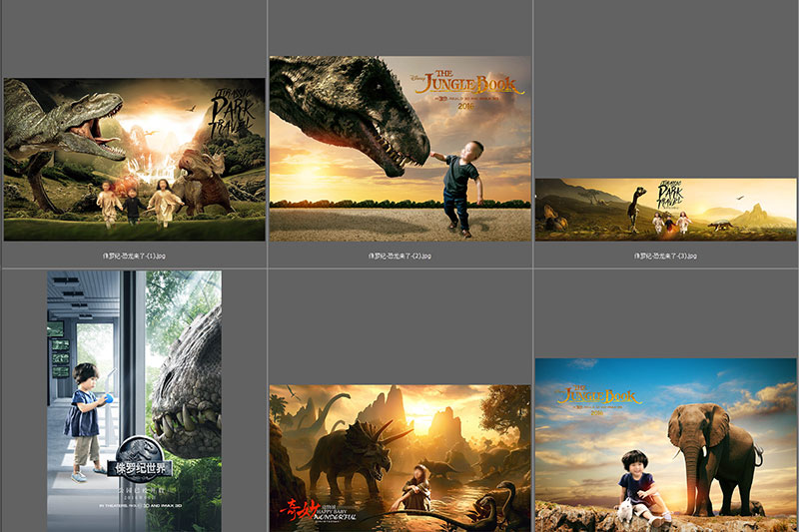This screenshot has width=799, height=532.
Task: Select the triceratops sunset lake thumbnail
Action: (400, 458)
